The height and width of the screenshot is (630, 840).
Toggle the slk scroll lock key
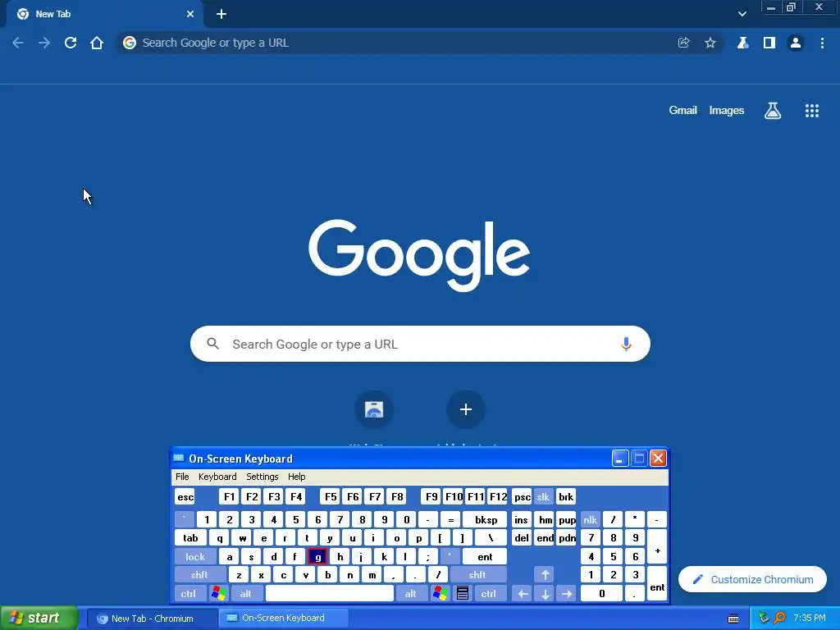[x=543, y=497]
